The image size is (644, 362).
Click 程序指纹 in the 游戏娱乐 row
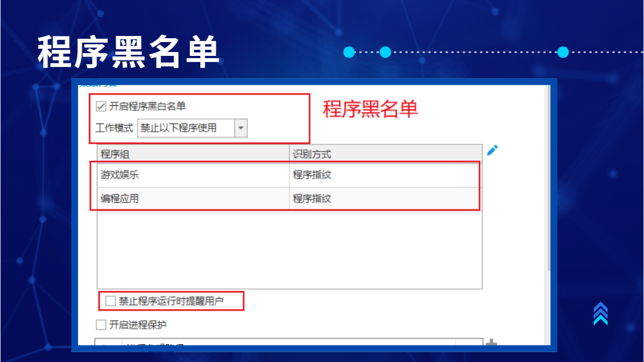coord(311,175)
